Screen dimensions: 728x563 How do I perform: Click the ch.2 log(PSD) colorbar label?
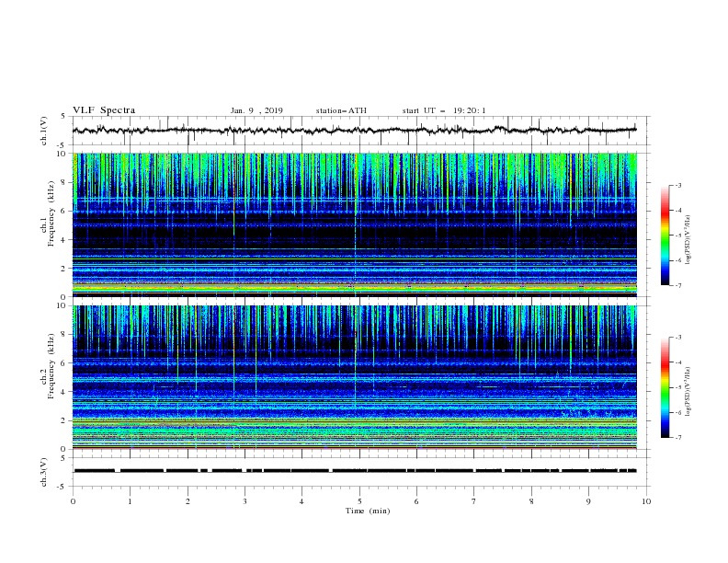point(688,392)
